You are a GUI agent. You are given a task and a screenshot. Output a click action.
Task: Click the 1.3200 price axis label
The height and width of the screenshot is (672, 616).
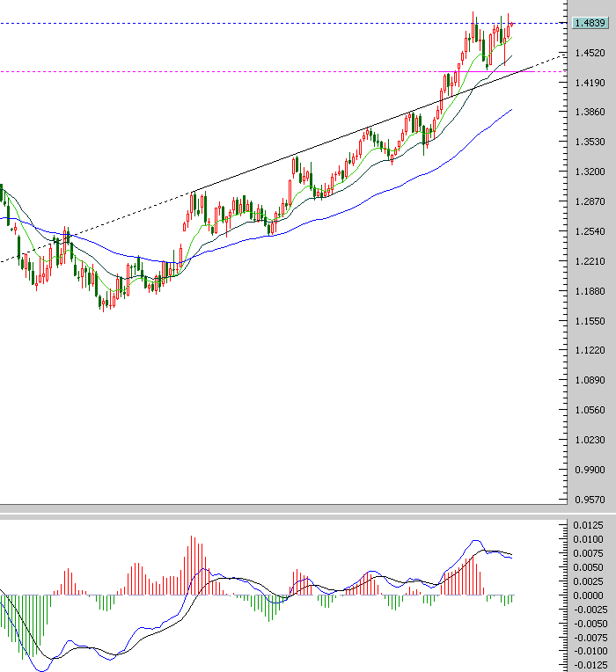click(590, 172)
